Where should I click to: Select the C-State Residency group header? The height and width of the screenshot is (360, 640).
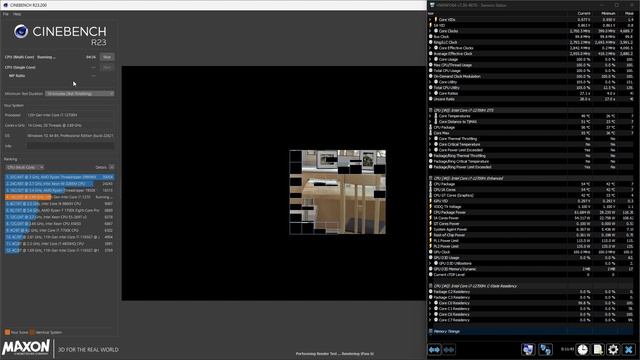click(x=531, y=286)
